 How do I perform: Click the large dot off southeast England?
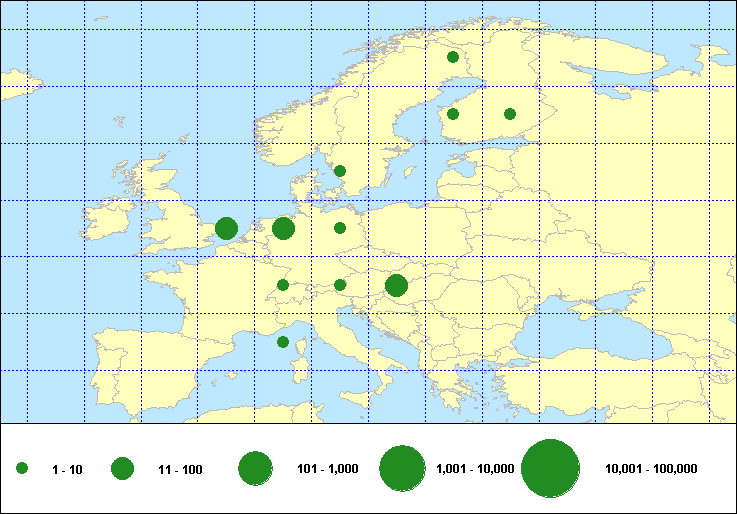(x=226, y=228)
